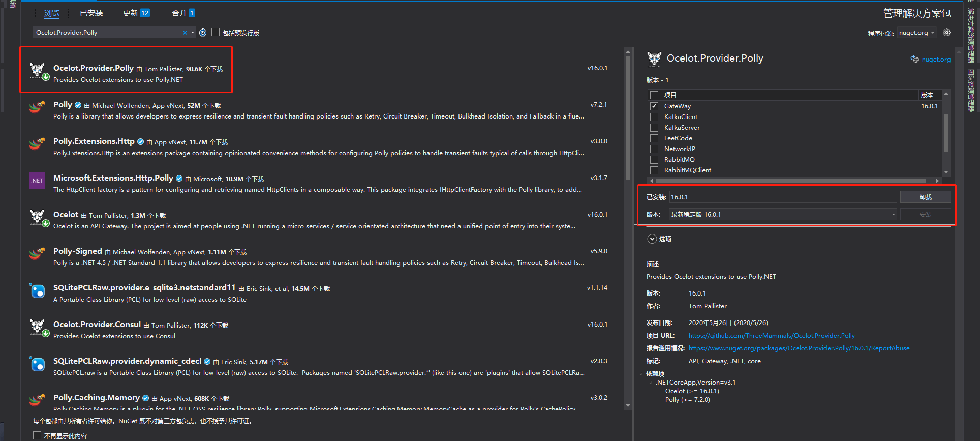The image size is (980, 441).
Task: Click verified badge next to SQLitePCLRaw.provider.dynamic_cdecl
Action: point(207,362)
